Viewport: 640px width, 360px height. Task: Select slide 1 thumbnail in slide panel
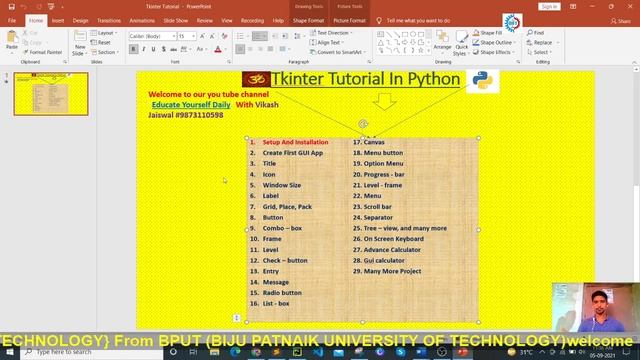pos(51,94)
